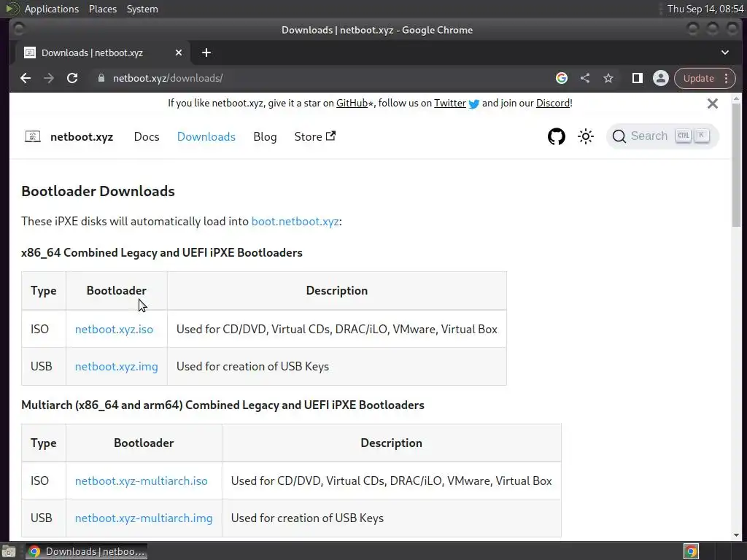This screenshot has width=747, height=560.
Task: Click the scrollbar down arrow
Action: coord(737,534)
